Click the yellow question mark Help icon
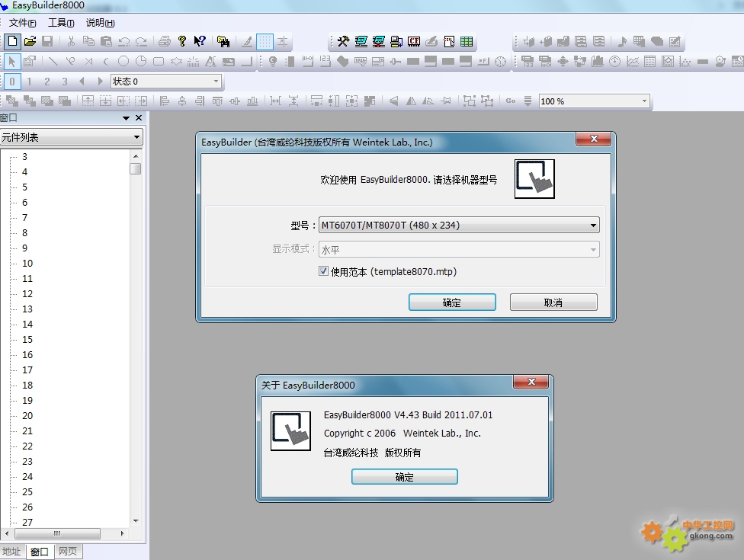The height and width of the screenshot is (560, 744). (x=182, y=41)
